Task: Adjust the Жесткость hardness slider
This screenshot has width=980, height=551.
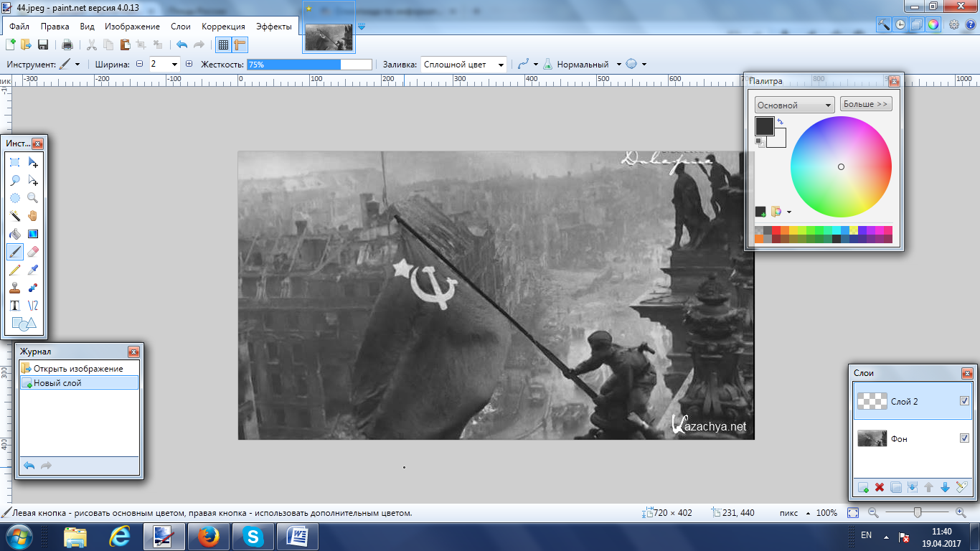Action: click(309, 64)
